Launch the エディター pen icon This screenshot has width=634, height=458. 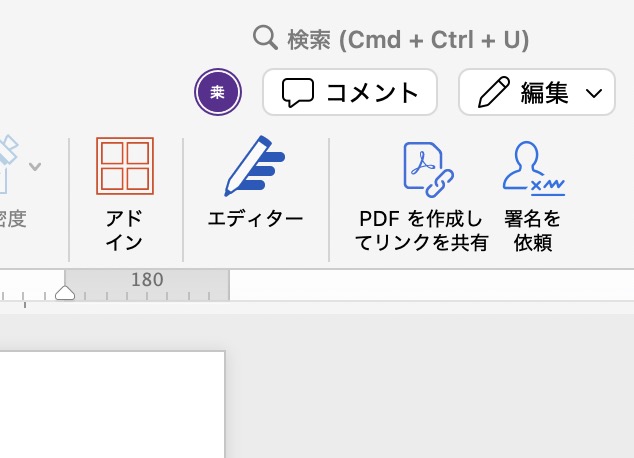(254, 166)
